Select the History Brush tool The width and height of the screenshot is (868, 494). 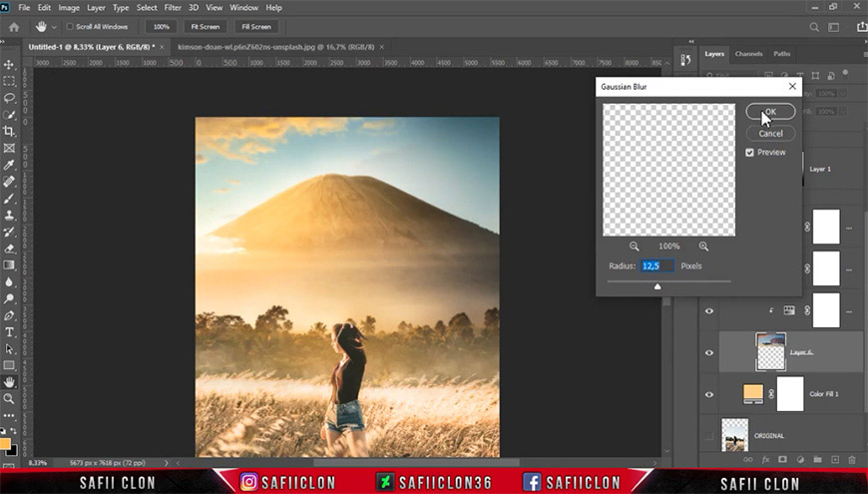[x=9, y=232]
